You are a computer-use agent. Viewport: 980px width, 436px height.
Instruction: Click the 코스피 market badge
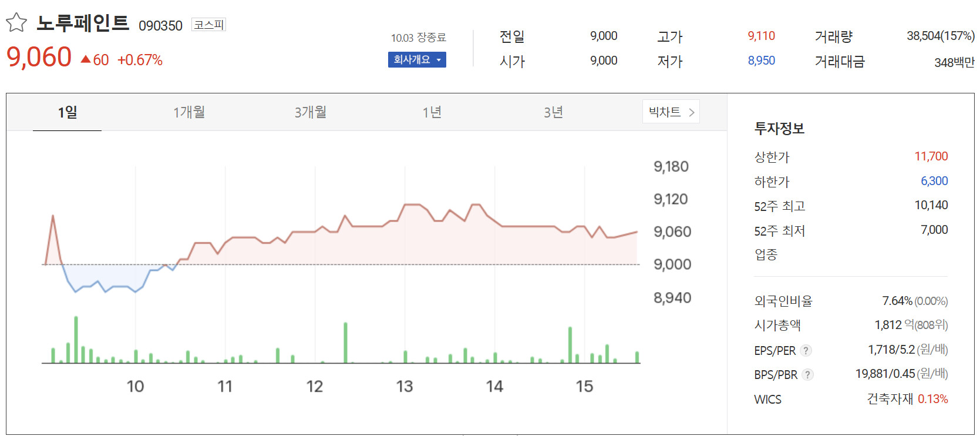click(209, 25)
